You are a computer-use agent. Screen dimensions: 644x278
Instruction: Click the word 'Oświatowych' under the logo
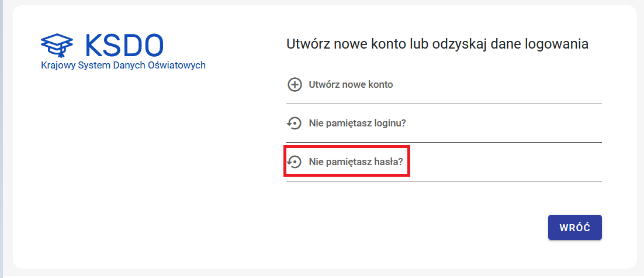181,66
